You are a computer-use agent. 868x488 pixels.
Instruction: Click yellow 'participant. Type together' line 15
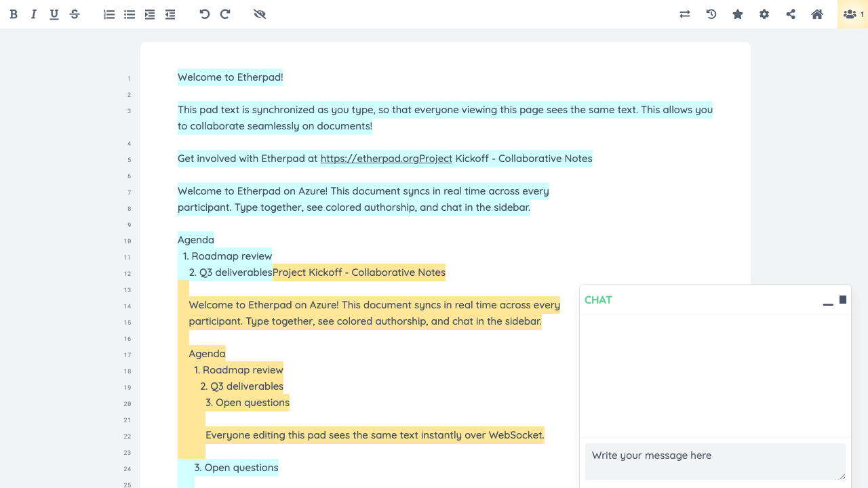(365, 321)
